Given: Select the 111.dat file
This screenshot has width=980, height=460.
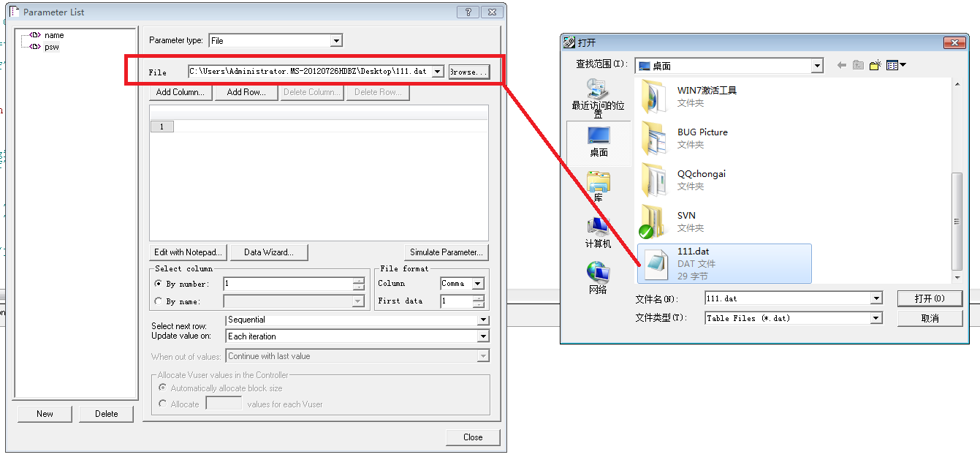Looking at the screenshot, I should [724, 263].
